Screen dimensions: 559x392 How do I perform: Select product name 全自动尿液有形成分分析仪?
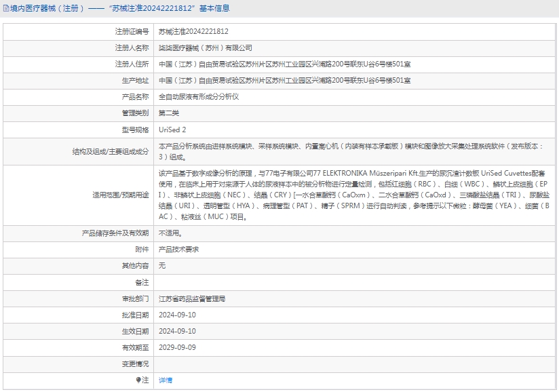[x=198, y=97]
